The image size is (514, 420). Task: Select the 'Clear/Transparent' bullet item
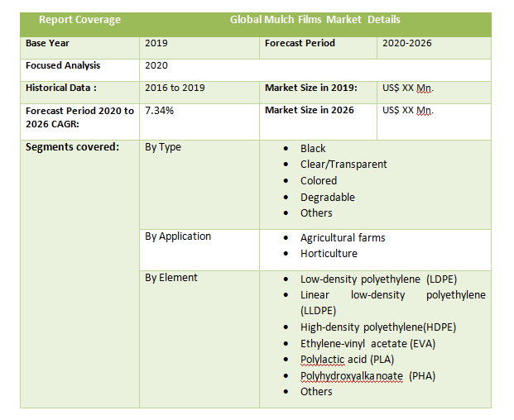click(x=343, y=165)
